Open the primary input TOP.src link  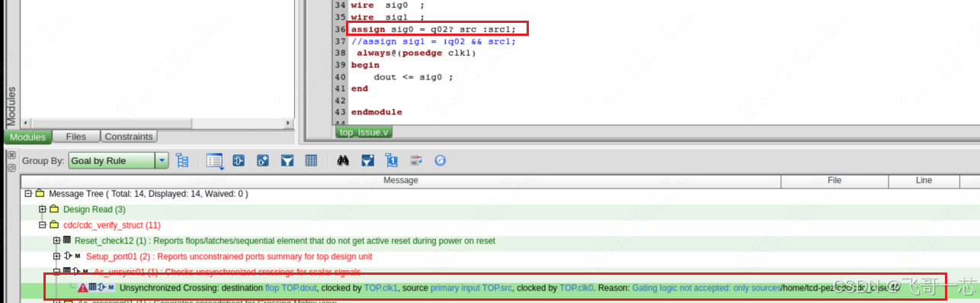(471, 288)
